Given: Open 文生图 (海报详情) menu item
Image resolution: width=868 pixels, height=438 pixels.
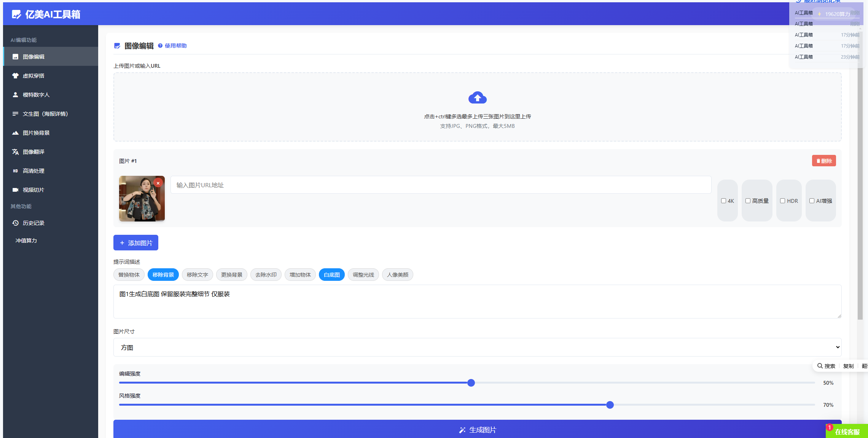Looking at the screenshot, I should click(45, 114).
